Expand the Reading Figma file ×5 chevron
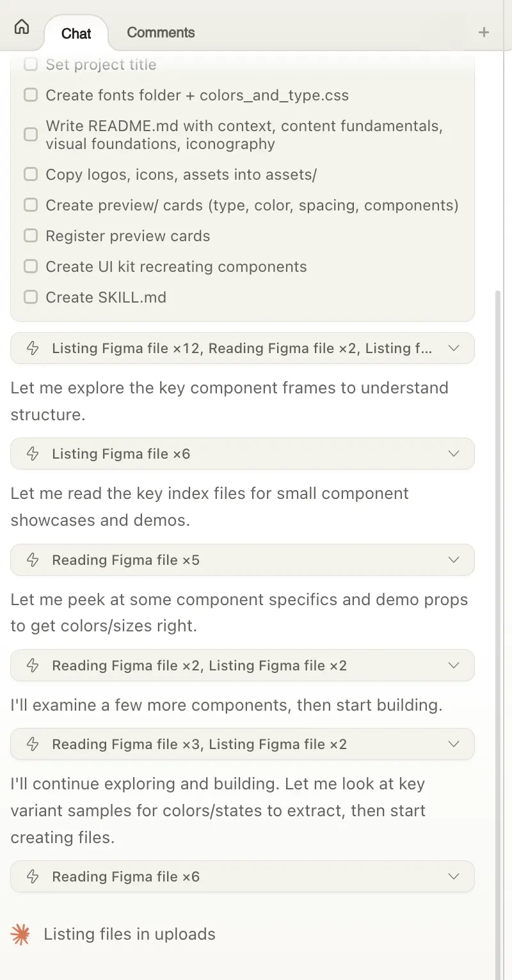 tap(454, 560)
